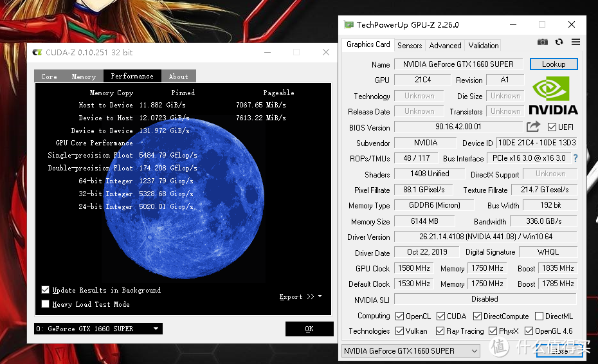Click the NVIDIA logo in GPU-Z
The height and width of the screenshot is (364, 598).
[x=553, y=95]
